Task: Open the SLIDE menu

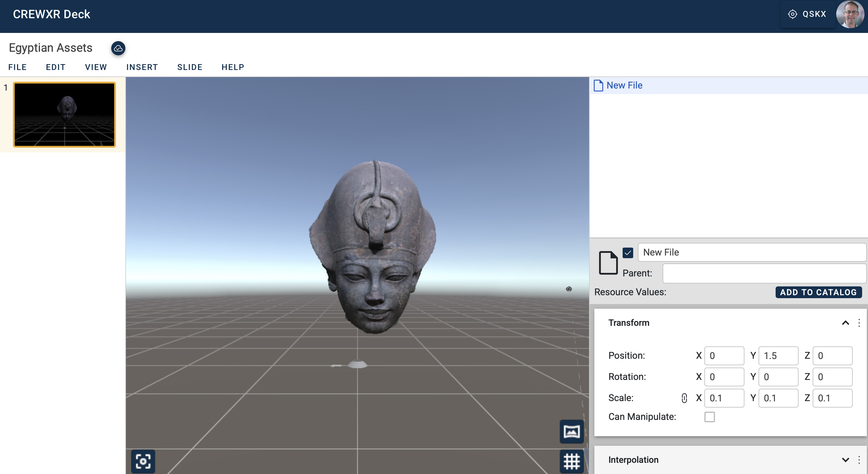Action: 190,67
